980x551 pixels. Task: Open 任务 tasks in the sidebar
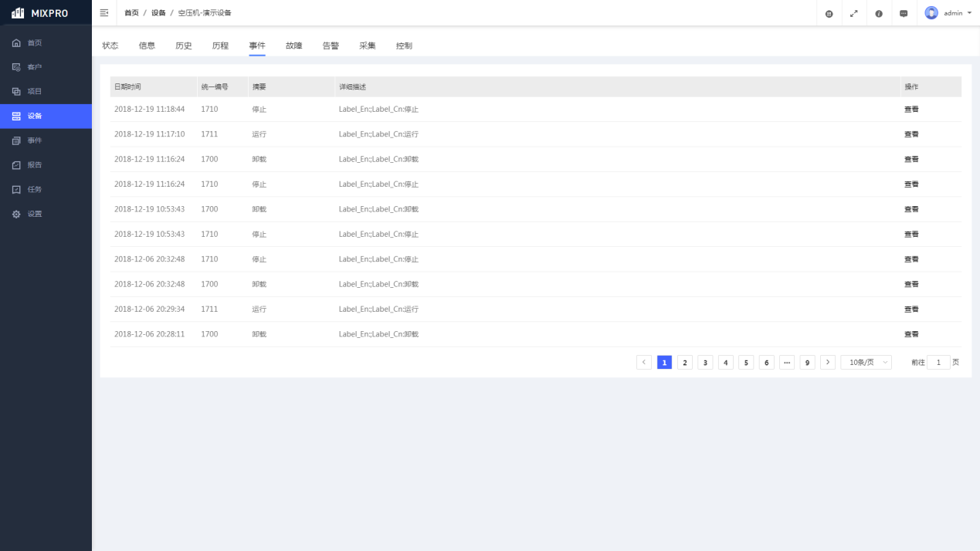click(35, 189)
